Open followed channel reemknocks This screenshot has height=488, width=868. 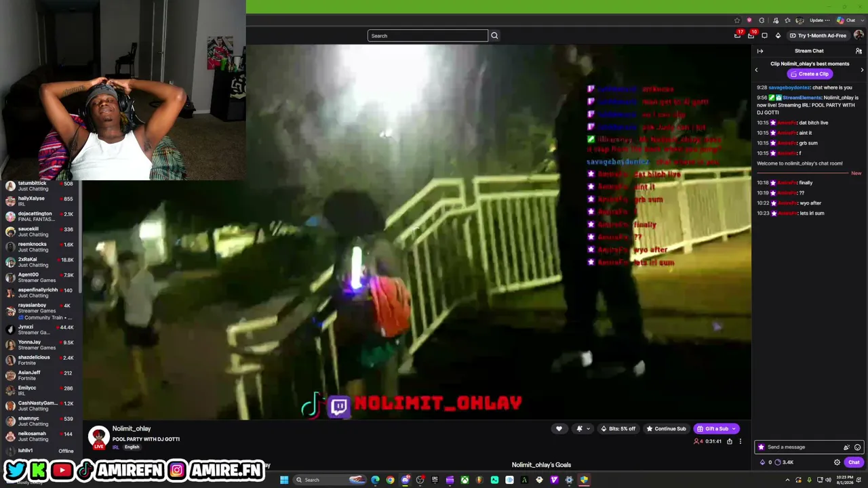point(41,247)
